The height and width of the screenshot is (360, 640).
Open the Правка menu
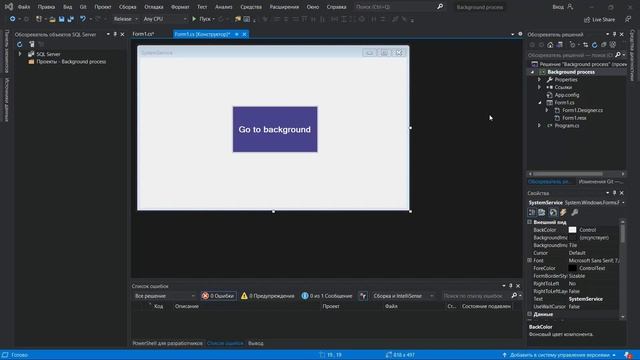coord(46,7)
